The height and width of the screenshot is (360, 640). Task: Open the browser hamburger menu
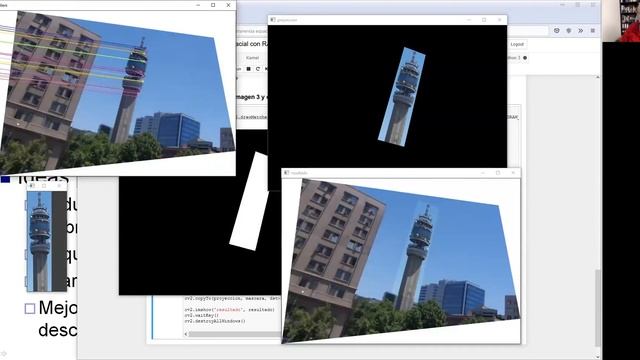point(593,31)
